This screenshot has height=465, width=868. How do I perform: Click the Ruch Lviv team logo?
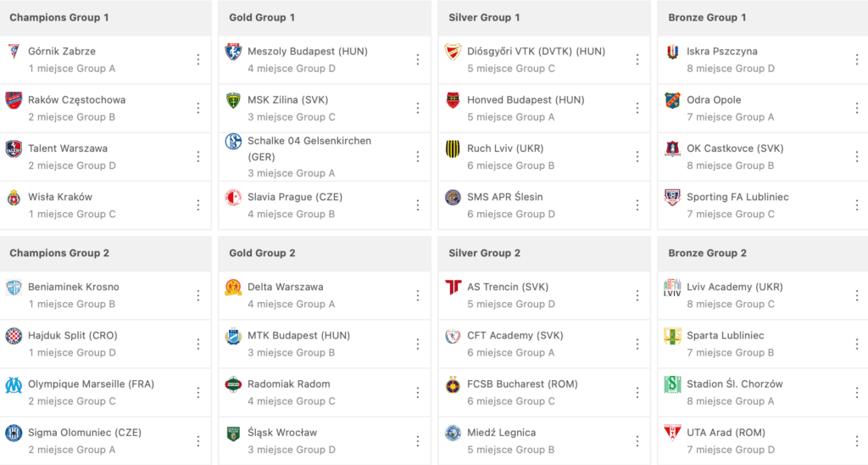[x=453, y=149]
